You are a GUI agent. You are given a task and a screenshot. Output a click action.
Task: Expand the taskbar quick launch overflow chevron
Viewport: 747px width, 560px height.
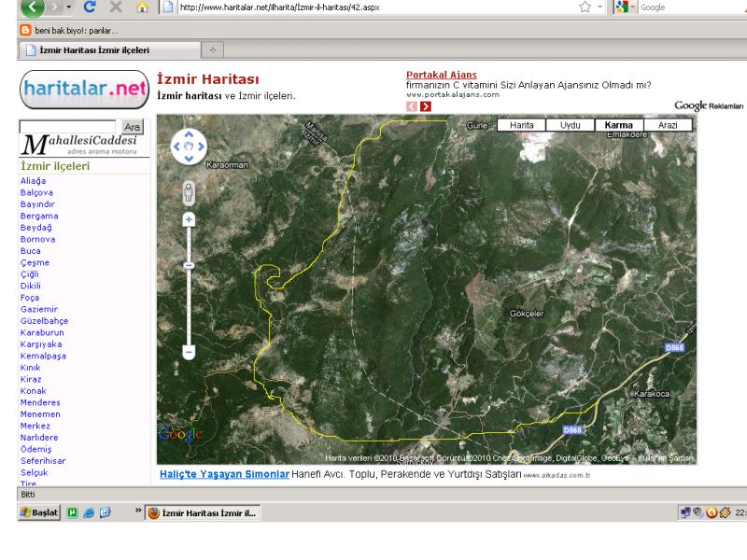138,511
